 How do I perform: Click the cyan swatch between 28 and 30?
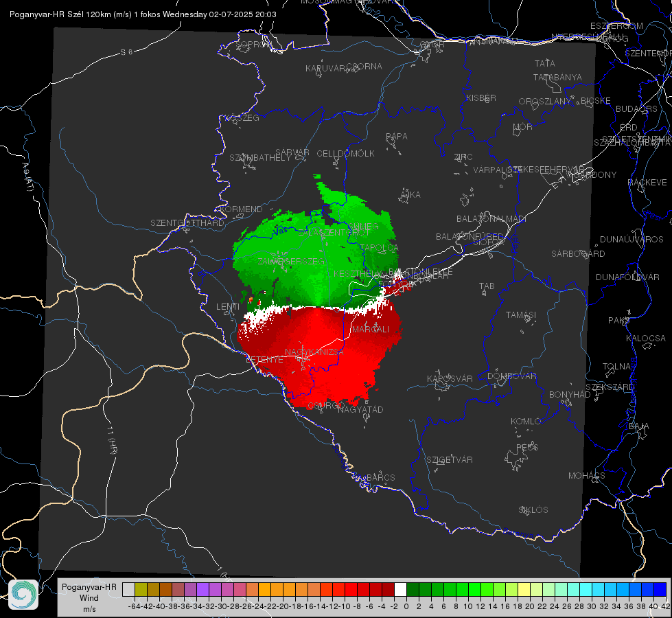click(586, 589)
